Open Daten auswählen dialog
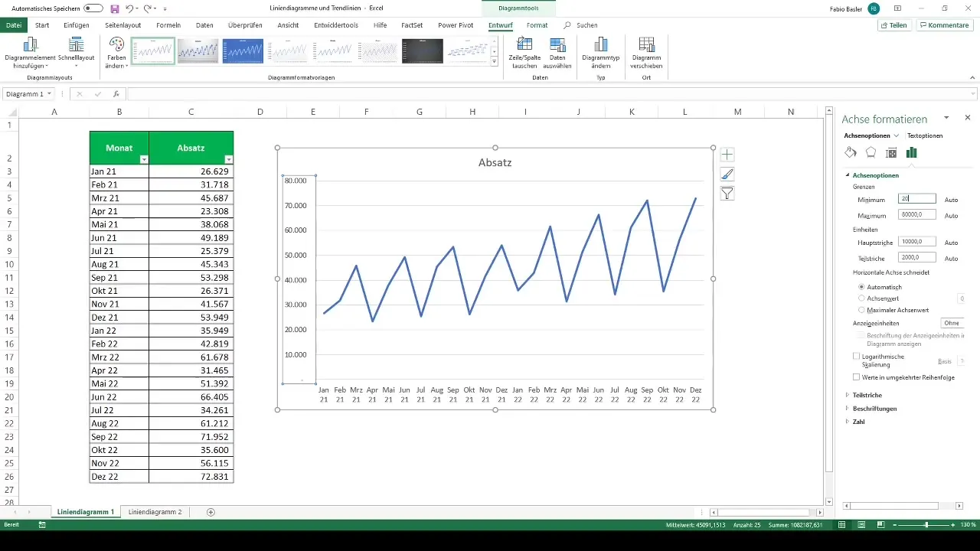 point(558,54)
